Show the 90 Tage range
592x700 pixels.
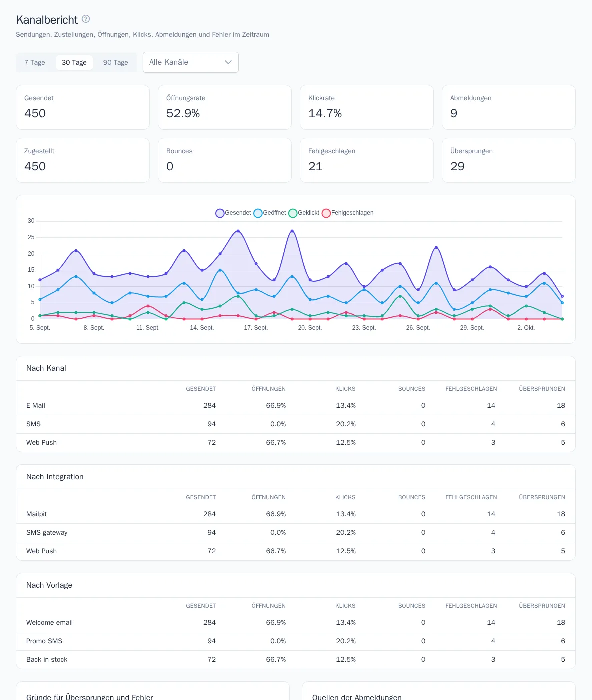pyautogui.click(x=116, y=62)
